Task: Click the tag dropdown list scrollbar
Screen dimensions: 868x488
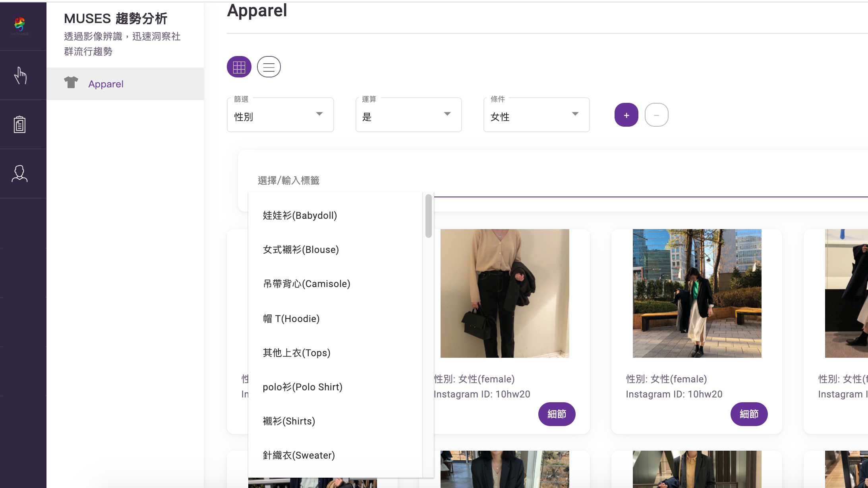Action: click(x=428, y=216)
